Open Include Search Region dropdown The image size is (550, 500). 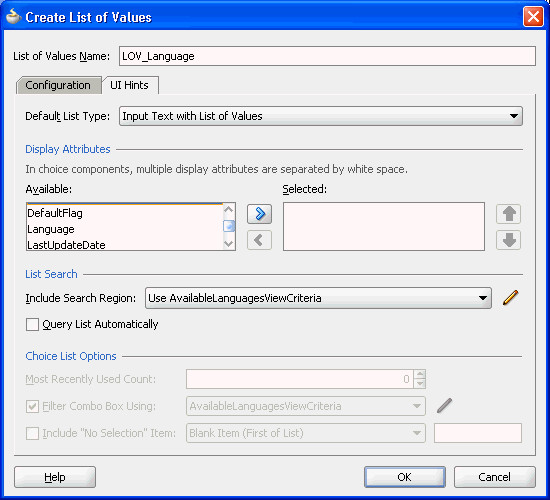point(318,298)
